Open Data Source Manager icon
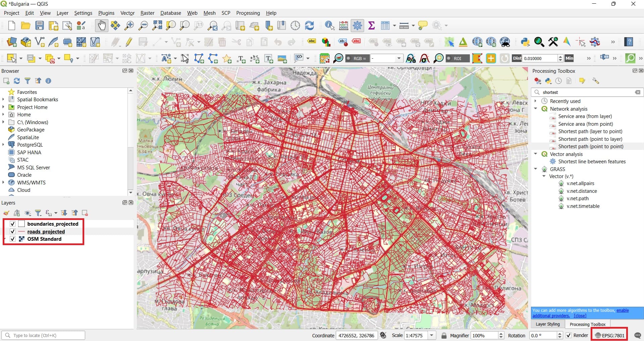Viewport: 644px width, 341px height. coord(12,42)
